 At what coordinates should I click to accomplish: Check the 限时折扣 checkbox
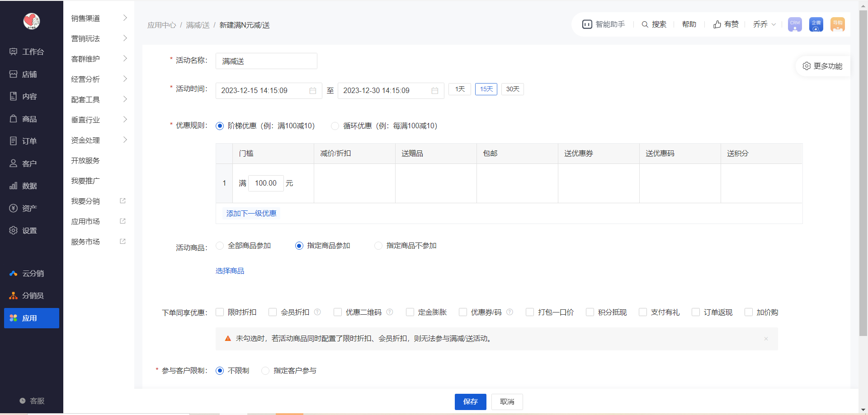tap(220, 312)
